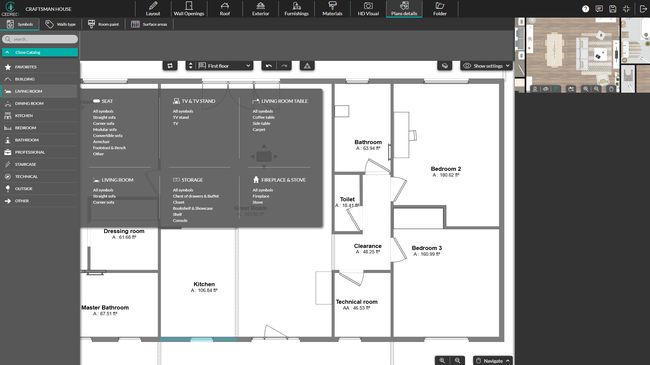Choose Fireplace under Fireplace & Stove
The width and height of the screenshot is (650, 365).
click(261, 196)
